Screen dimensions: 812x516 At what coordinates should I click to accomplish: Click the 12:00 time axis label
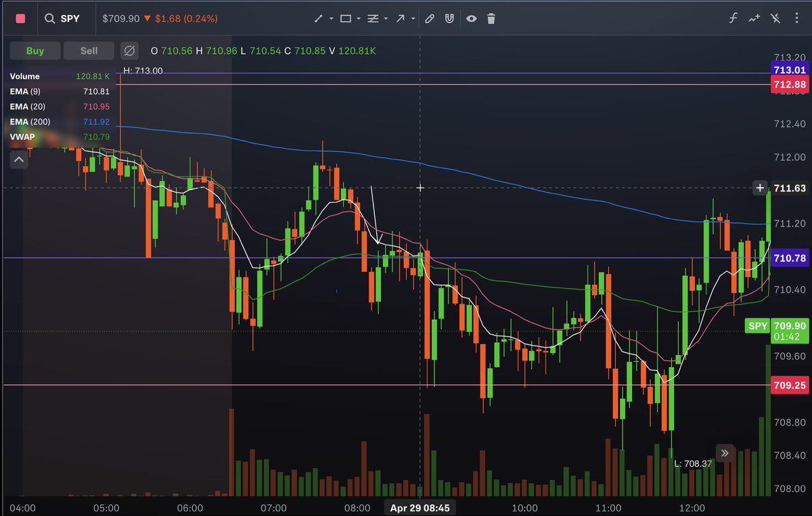(692, 508)
